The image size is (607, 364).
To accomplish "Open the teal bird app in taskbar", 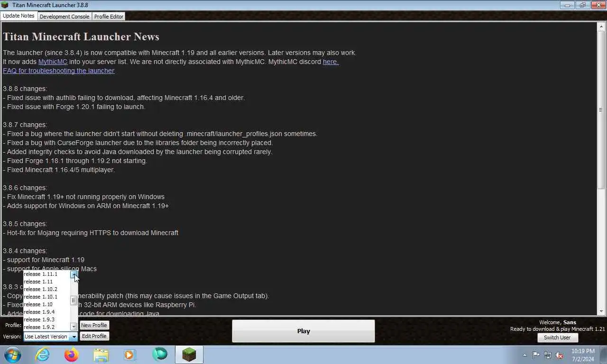I will 159,355.
